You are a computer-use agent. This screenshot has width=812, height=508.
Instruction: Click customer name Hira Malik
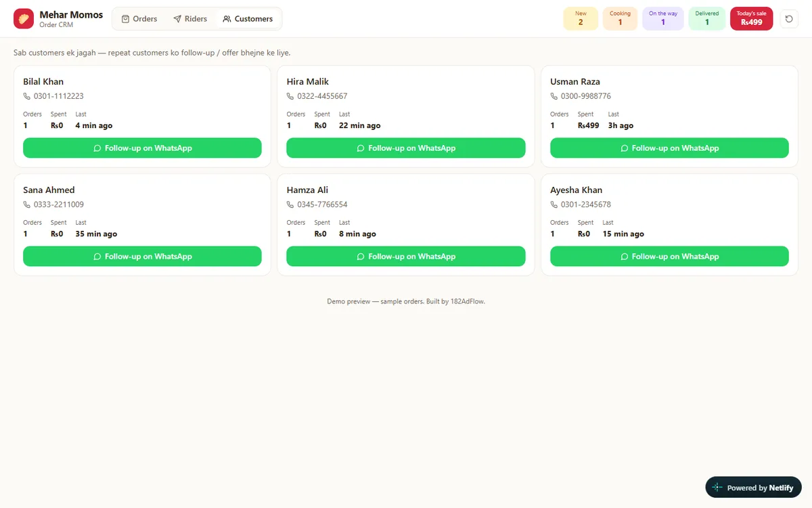point(307,81)
